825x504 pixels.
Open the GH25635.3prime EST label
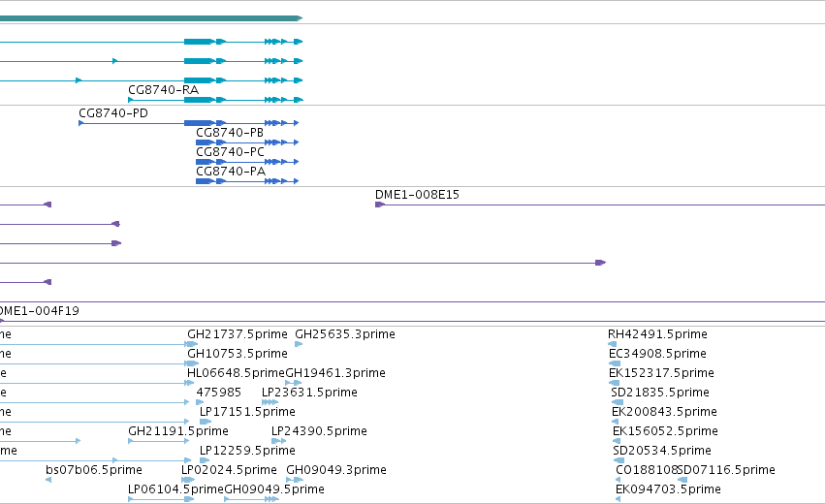345,334
